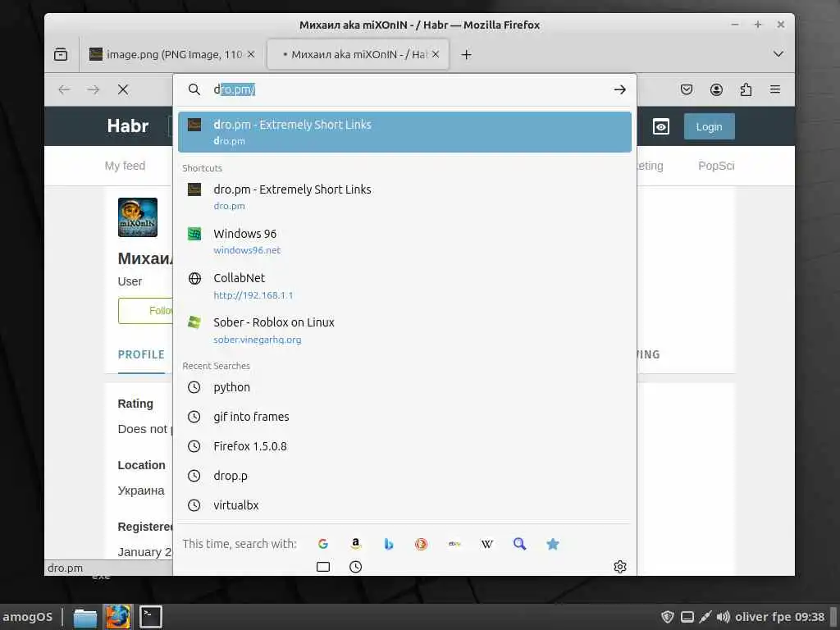Screen dimensions: 840x630
Task: Open the CollabNet shortcut entry
Action: point(404,285)
